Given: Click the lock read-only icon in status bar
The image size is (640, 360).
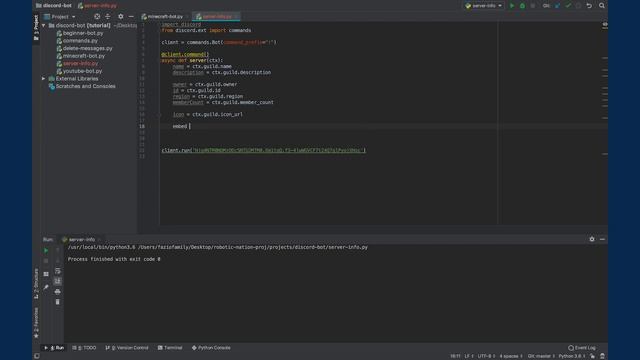Looking at the screenshot, I should point(592,356).
